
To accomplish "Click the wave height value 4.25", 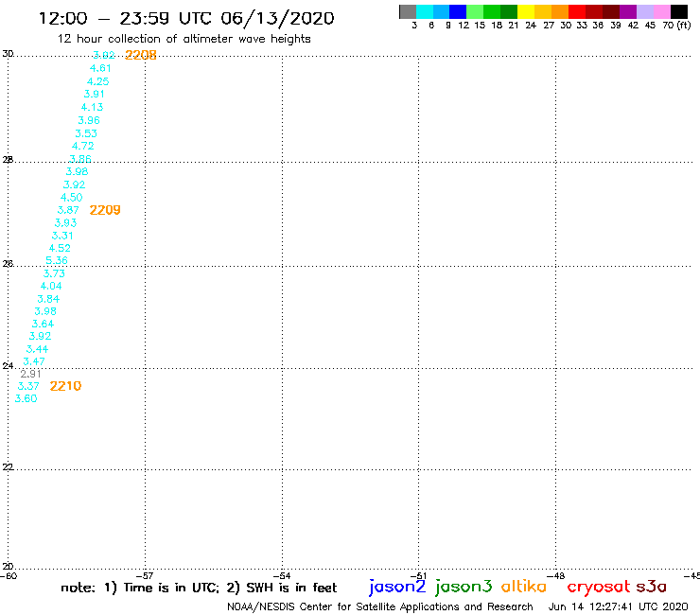I will (x=97, y=81).
